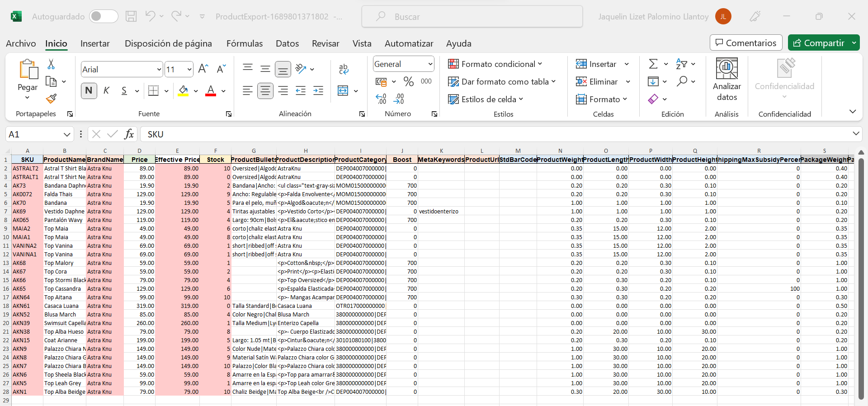The height and width of the screenshot is (406, 868).
Task: Click the AutoSum sigma icon
Action: click(x=653, y=64)
